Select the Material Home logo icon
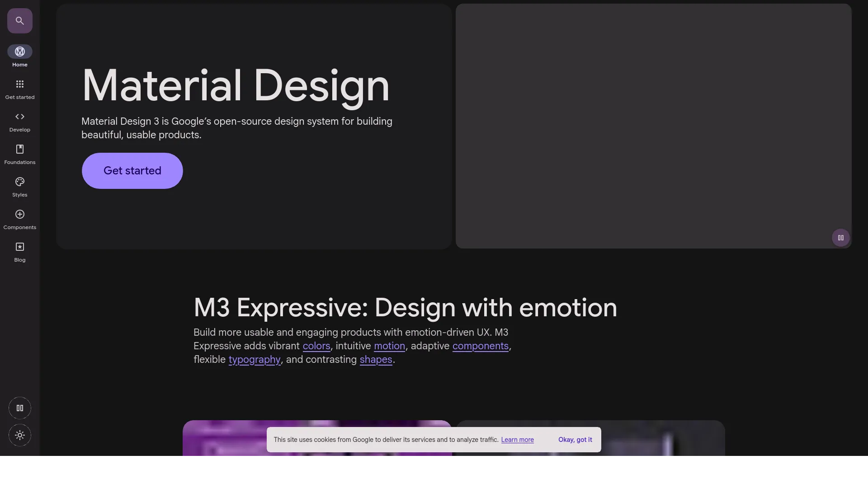 [20, 52]
